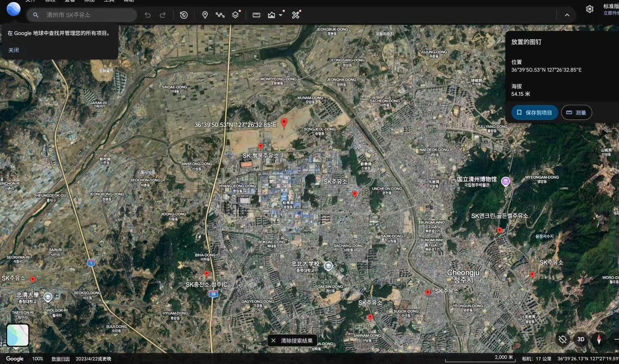Click the redo arrow
619x364 pixels.
[163, 15]
